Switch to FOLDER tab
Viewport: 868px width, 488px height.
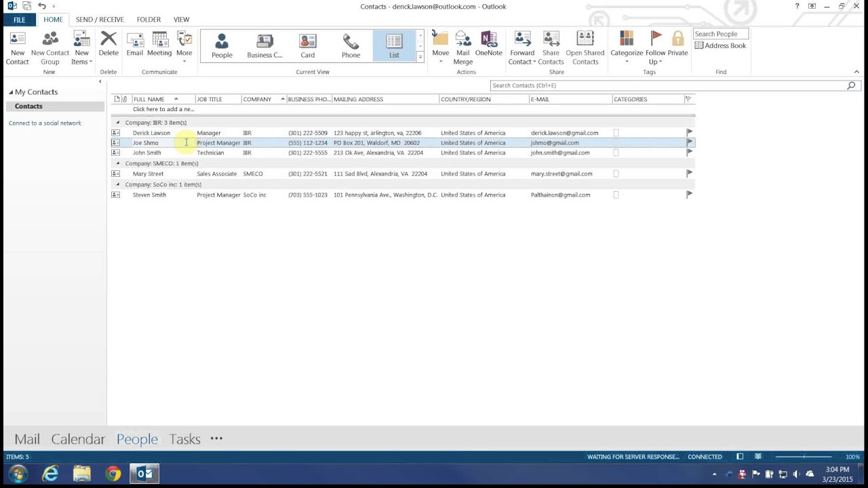149,20
